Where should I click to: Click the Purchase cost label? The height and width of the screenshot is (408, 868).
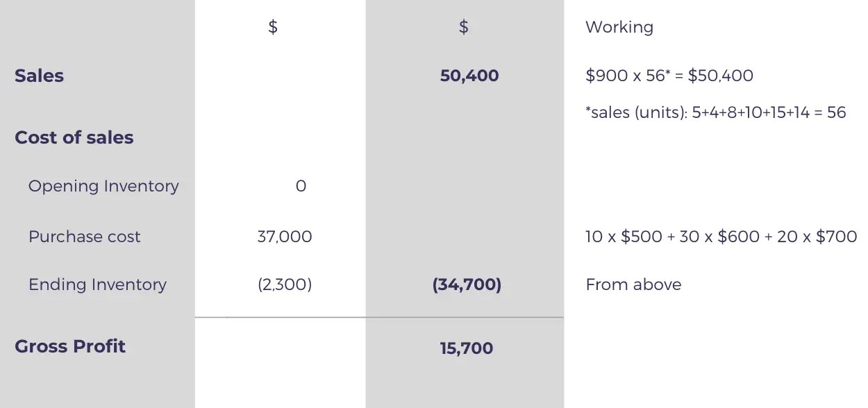(84, 237)
